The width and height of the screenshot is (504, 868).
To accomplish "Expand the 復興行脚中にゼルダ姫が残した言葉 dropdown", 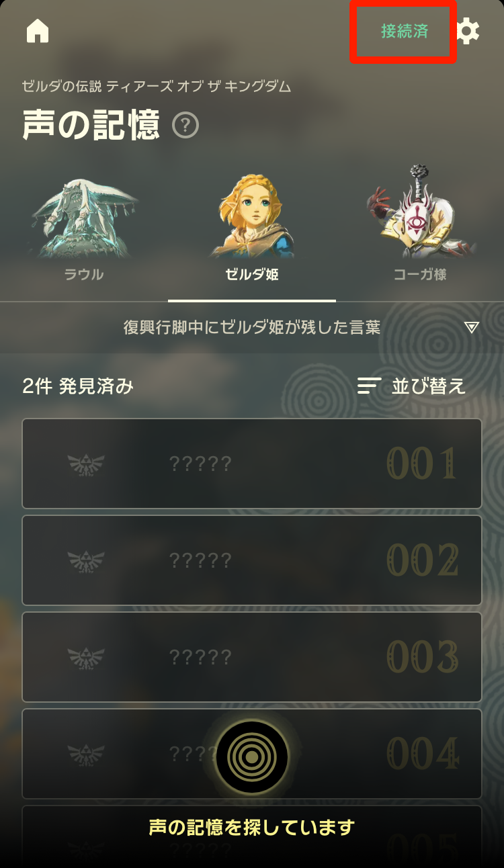I will coord(252,327).
